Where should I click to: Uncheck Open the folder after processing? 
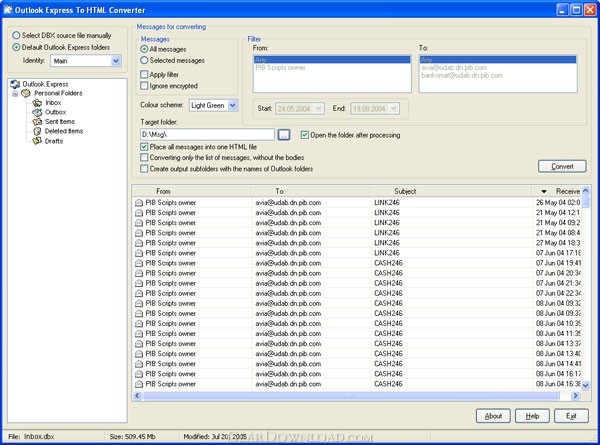tap(305, 133)
